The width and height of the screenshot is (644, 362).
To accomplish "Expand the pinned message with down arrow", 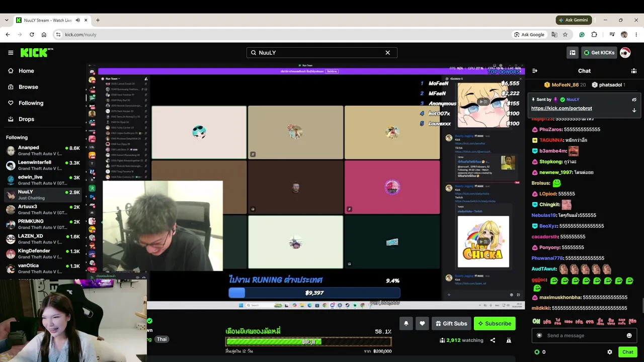I will tap(634, 110).
